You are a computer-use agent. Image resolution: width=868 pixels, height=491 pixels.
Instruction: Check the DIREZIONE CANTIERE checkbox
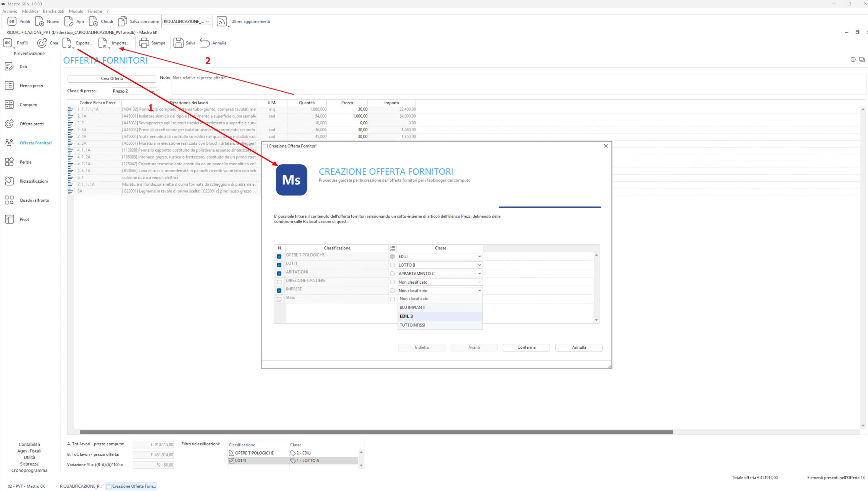click(279, 282)
